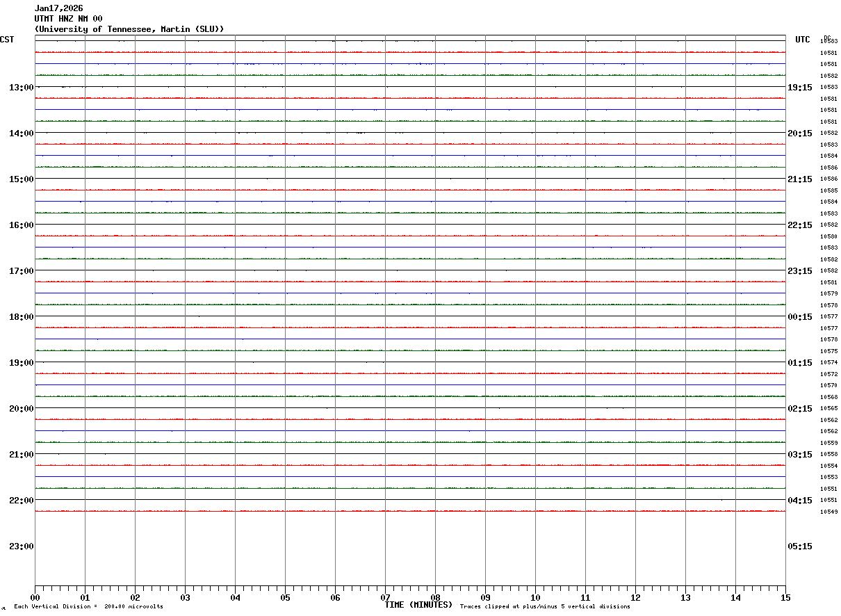Screen dimensions: 841x616
Task: Click the 01:15 UTC time label
Action: 800,363
